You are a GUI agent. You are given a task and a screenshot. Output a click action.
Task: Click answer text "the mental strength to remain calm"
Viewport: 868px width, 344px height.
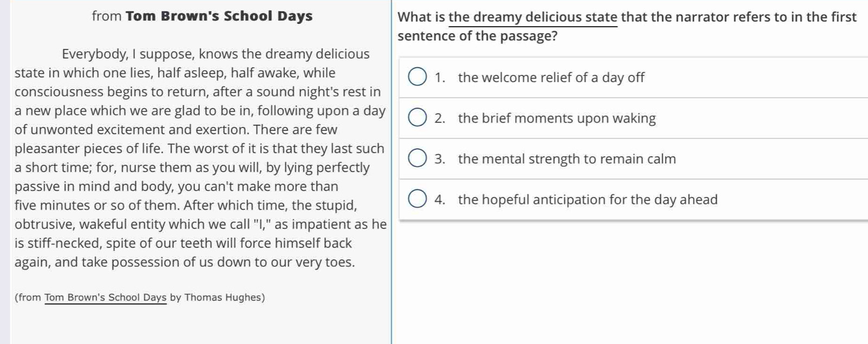567,159
